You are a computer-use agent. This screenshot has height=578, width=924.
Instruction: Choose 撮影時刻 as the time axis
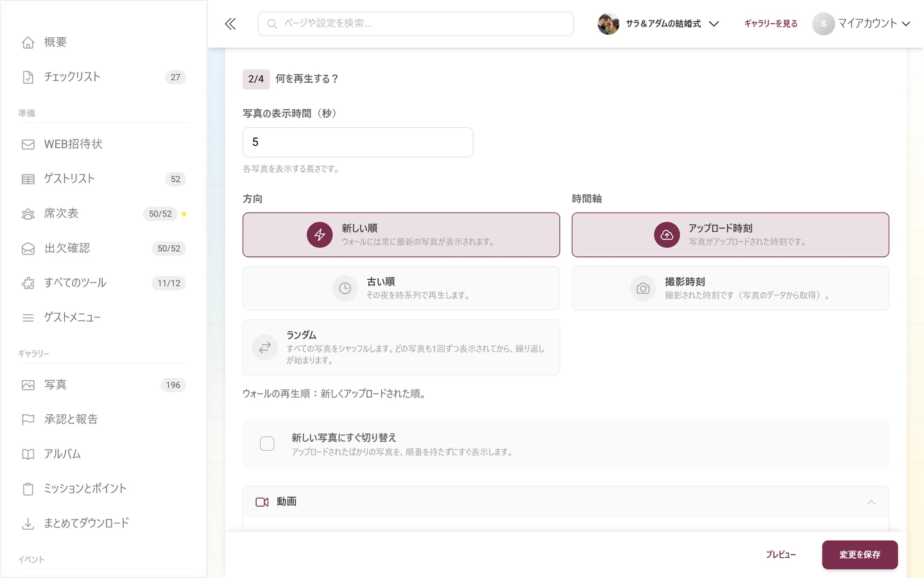tap(730, 288)
